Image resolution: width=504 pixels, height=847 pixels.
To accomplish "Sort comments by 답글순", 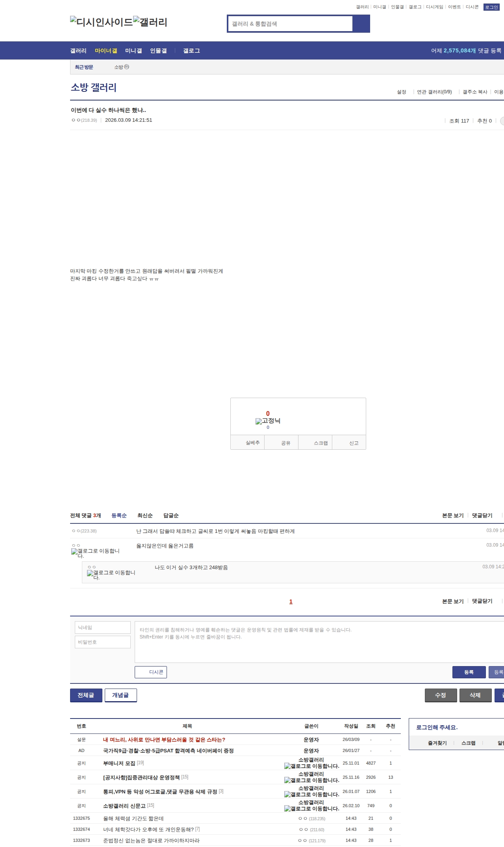I will click(171, 516).
